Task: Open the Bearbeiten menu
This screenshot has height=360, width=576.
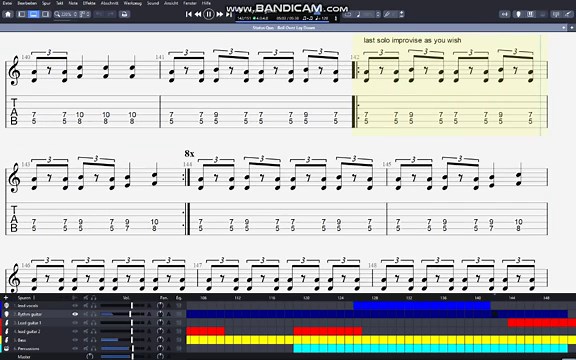Action: 27,3
